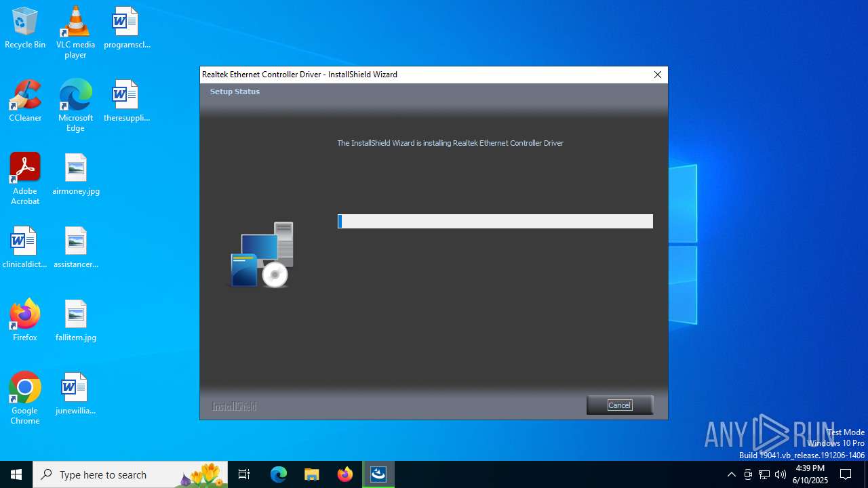Click the InstallShield Wizard title bar text

(300, 75)
